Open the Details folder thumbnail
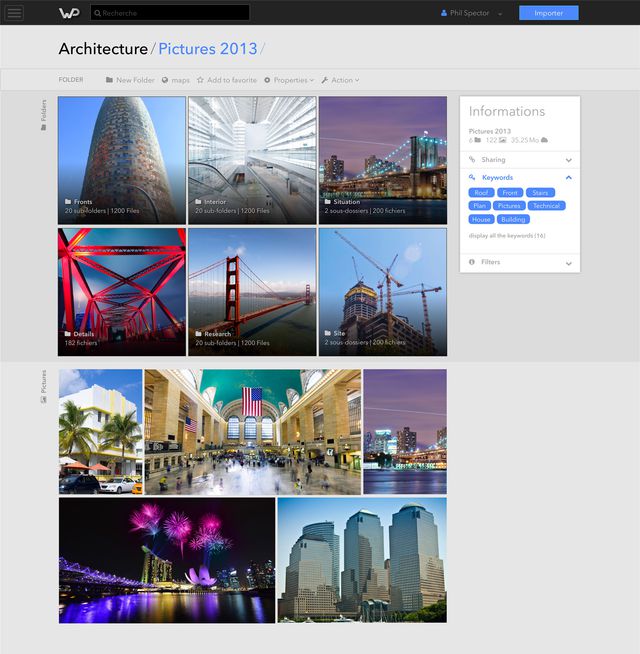Screen dimensions: 640x654 click(x=122, y=292)
